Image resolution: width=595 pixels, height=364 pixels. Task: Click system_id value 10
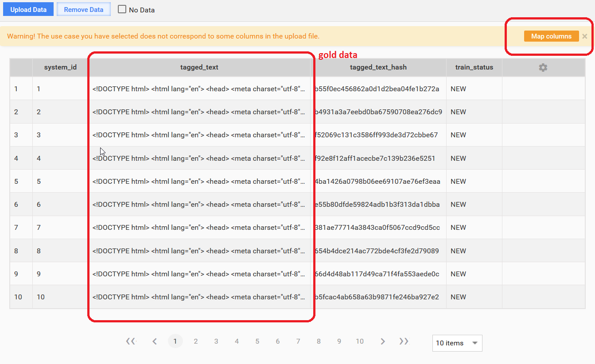click(41, 297)
